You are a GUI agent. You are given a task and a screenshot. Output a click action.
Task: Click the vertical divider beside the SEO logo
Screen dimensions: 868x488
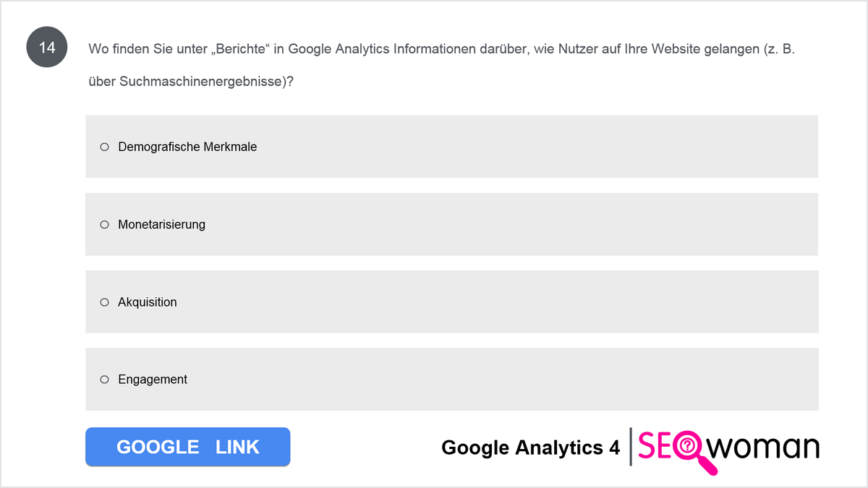pyautogui.click(x=631, y=448)
